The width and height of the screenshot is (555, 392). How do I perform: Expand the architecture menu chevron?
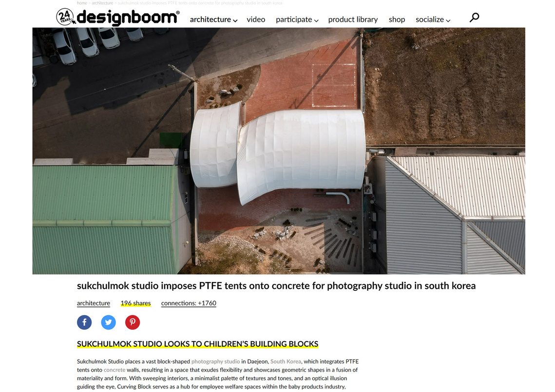click(x=235, y=20)
